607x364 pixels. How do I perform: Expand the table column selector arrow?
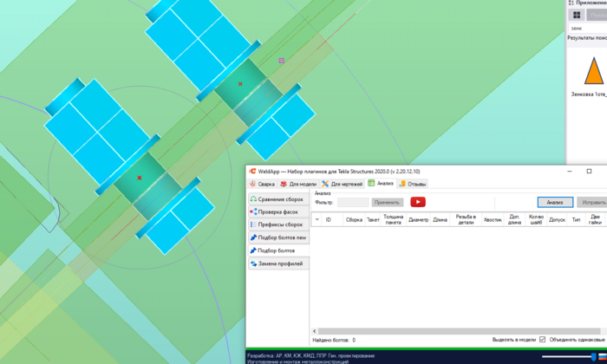click(317, 220)
